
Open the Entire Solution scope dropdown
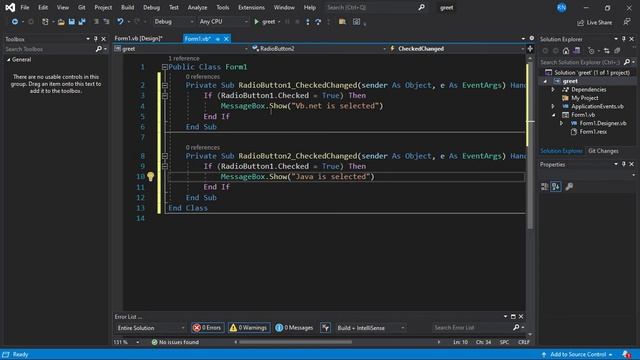[150, 328]
